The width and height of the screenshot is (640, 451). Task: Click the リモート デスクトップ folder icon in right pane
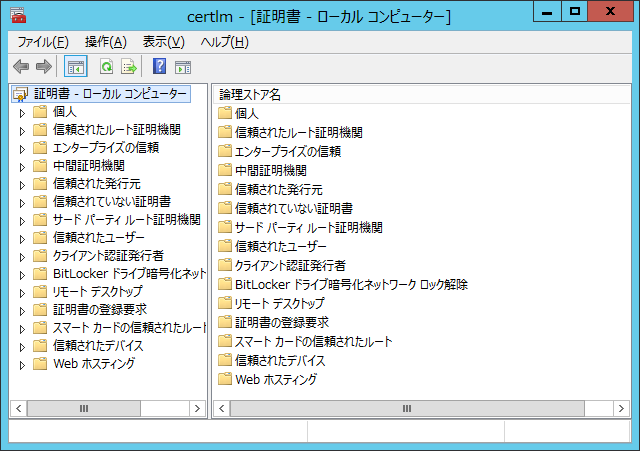tap(225, 303)
